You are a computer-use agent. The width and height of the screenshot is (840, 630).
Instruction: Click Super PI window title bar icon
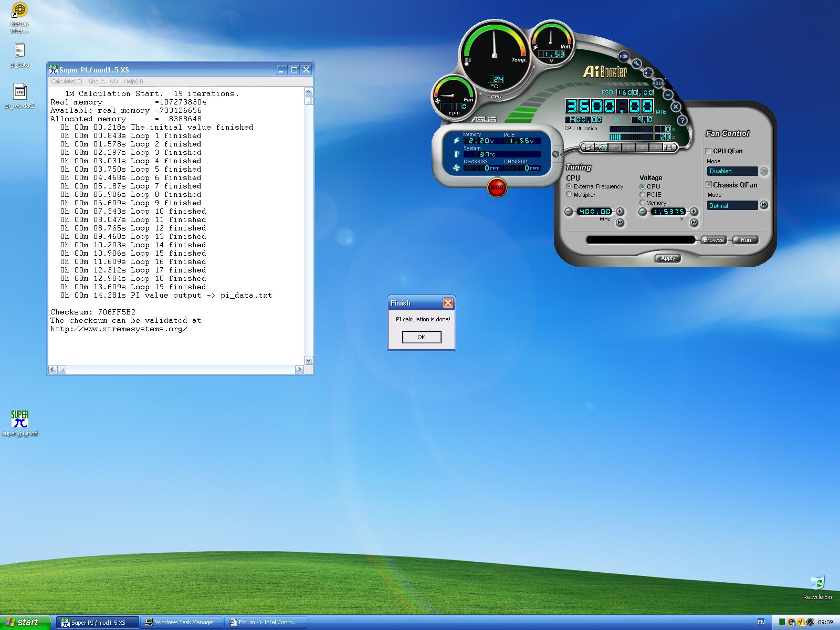click(53, 69)
